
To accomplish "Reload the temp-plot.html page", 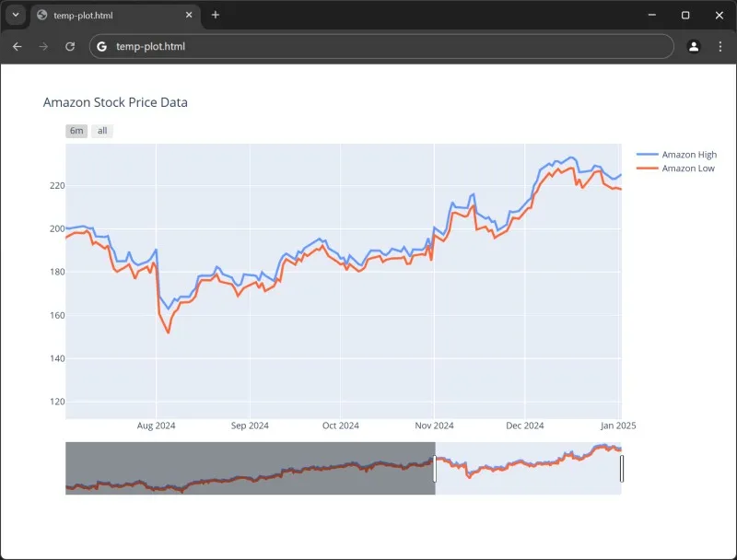I will coord(70,46).
